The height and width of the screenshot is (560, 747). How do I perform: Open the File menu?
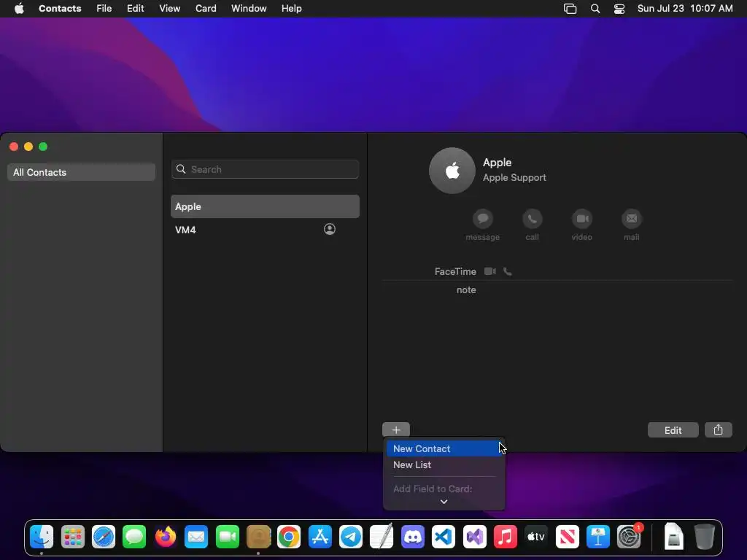[x=104, y=9]
